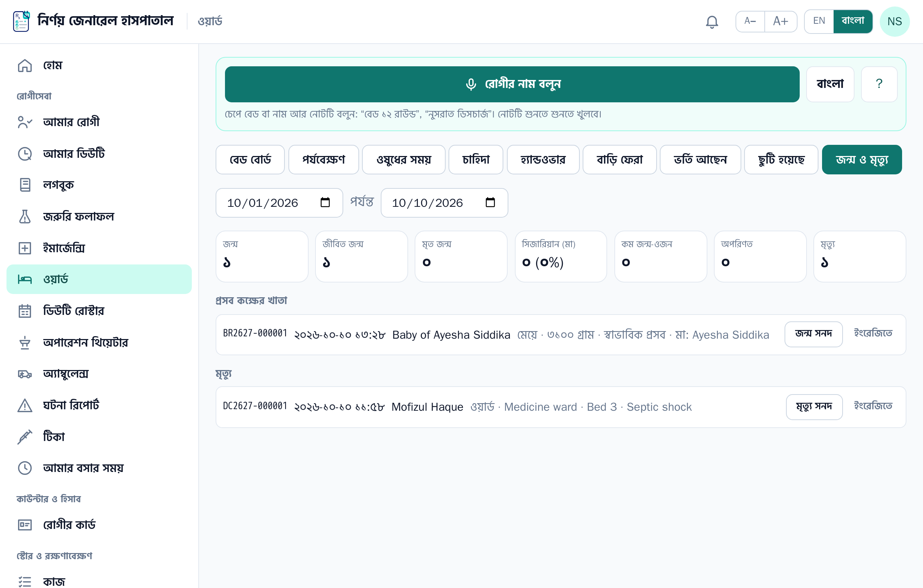Switch to the হ্যান্ডওভার tab
This screenshot has height=588, width=923.
[x=543, y=160]
